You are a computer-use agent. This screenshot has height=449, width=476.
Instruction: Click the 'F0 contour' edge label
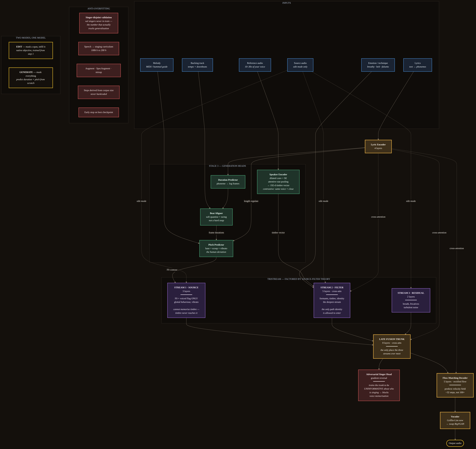172,270
